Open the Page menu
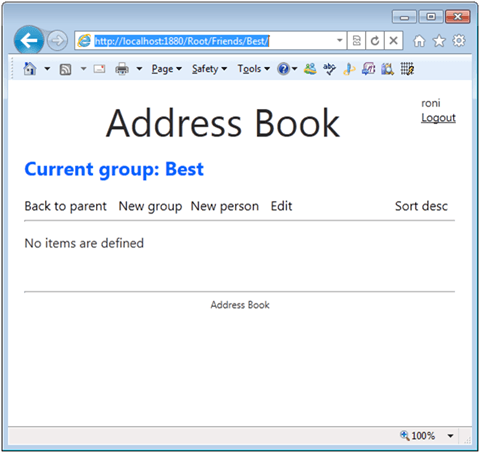The height and width of the screenshot is (453, 480). click(x=167, y=69)
